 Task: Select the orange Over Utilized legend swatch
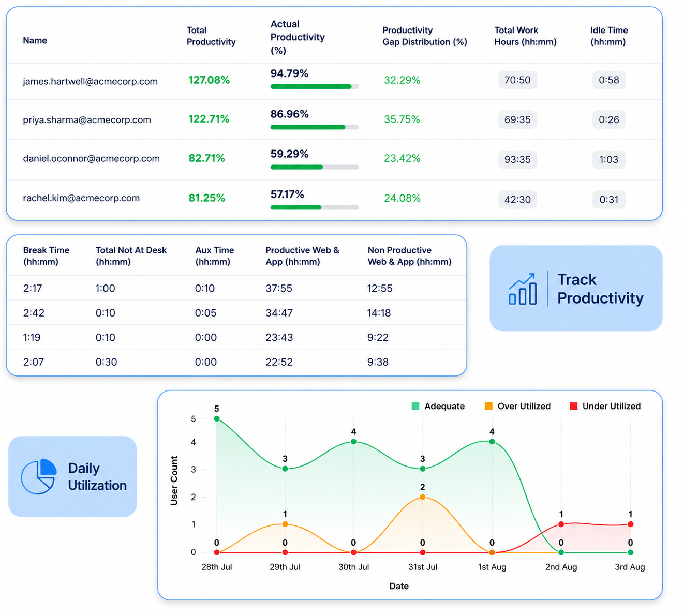(488, 406)
